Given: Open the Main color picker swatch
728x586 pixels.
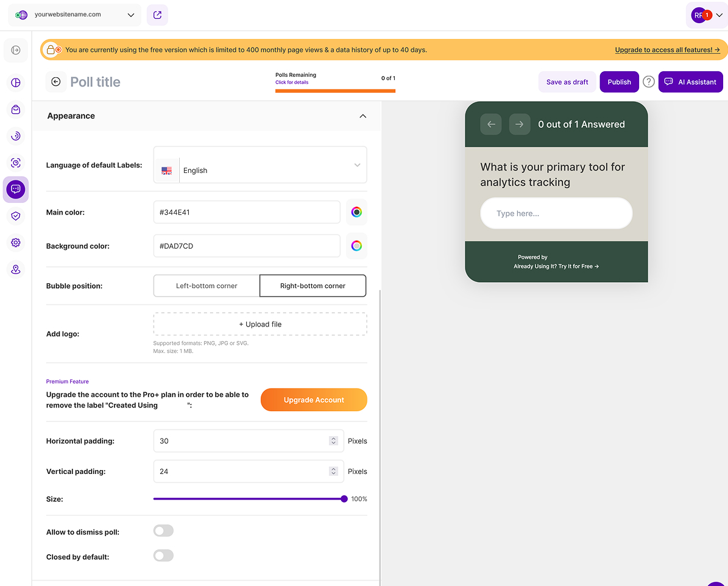Looking at the screenshot, I should point(356,212).
